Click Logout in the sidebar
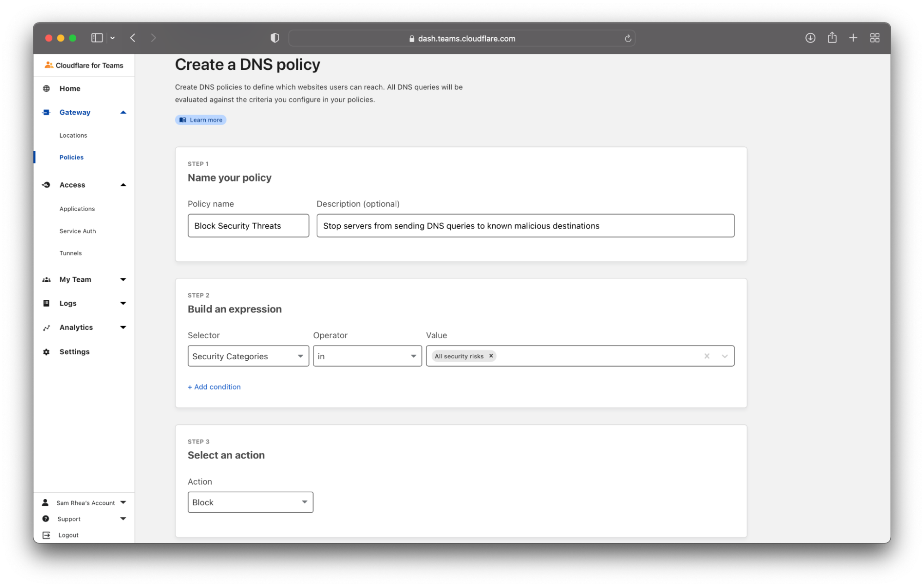This screenshot has height=587, width=924. coord(68,535)
